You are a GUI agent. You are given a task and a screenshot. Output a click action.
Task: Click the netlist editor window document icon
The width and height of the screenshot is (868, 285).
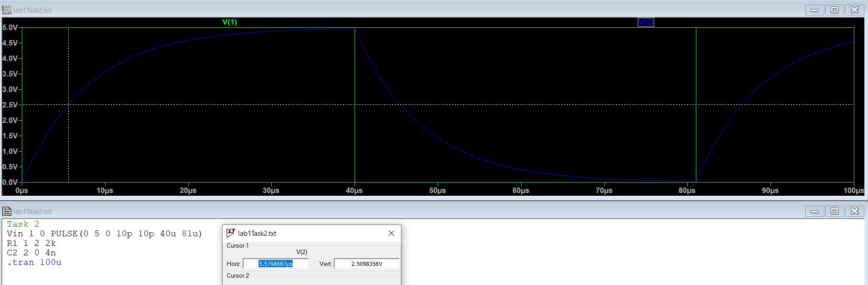7,211
